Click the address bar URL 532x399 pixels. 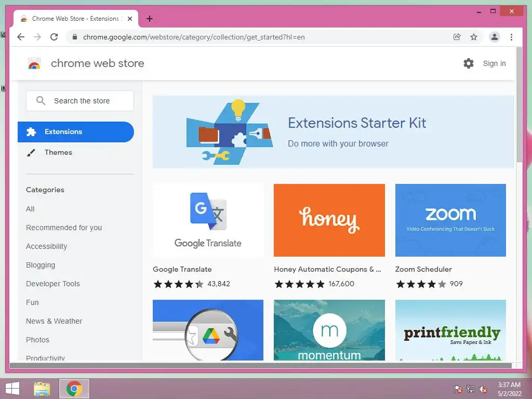tap(194, 37)
